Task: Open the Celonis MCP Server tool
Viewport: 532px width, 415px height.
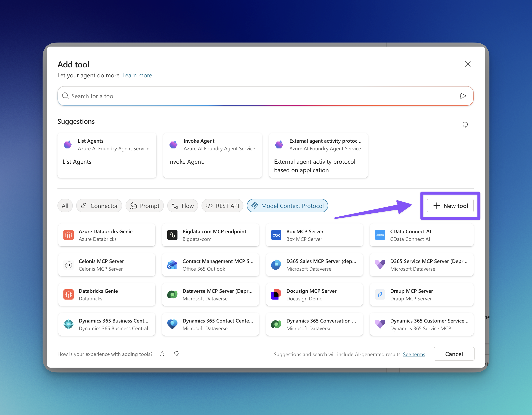Action: click(x=106, y=265)
